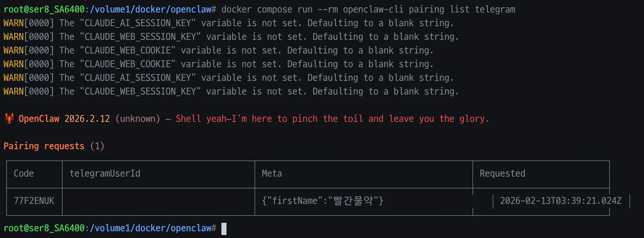The width and height of the screenshot is (644, 238).
Task: Select the Requested column header
Action: (502, 173)
